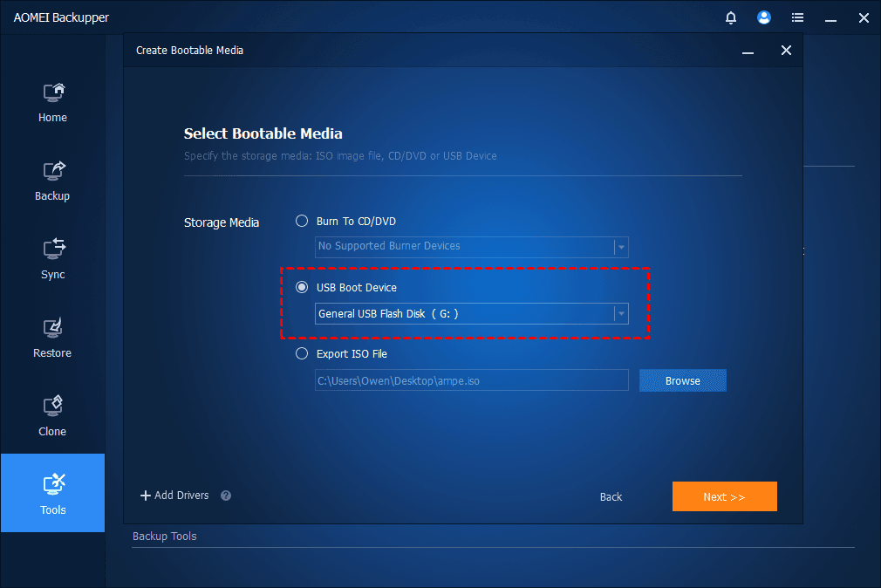The image size is (881, 588).
Task: Click the Select Bootable Media heading
Action: point(263,133)
